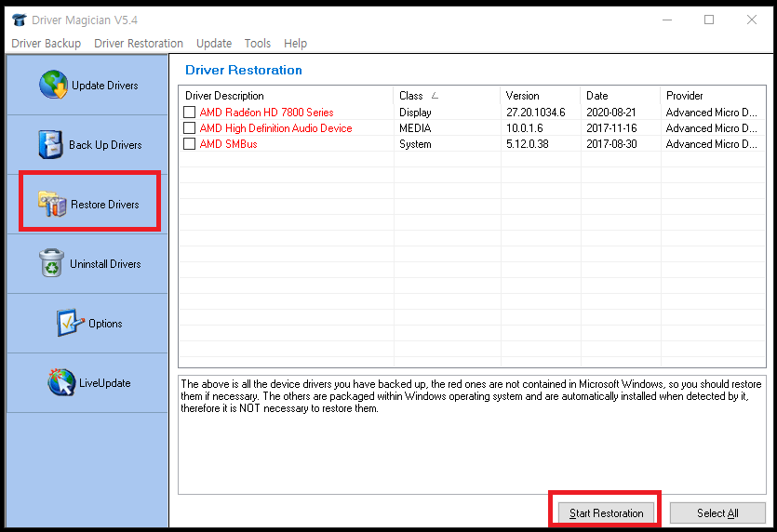Click the date 2017-11-16 cell

[x=611, y=128]
